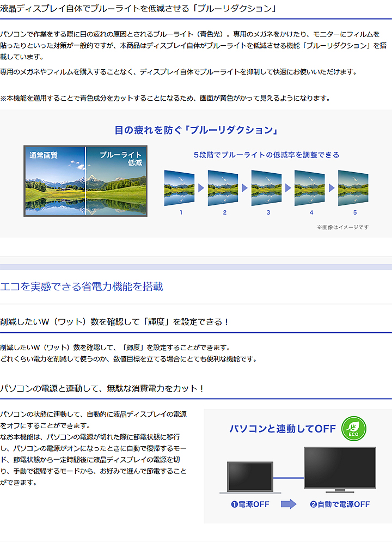Select blue reduction level 2 thumbnail

pyautogui.click(x=223, y=188)
